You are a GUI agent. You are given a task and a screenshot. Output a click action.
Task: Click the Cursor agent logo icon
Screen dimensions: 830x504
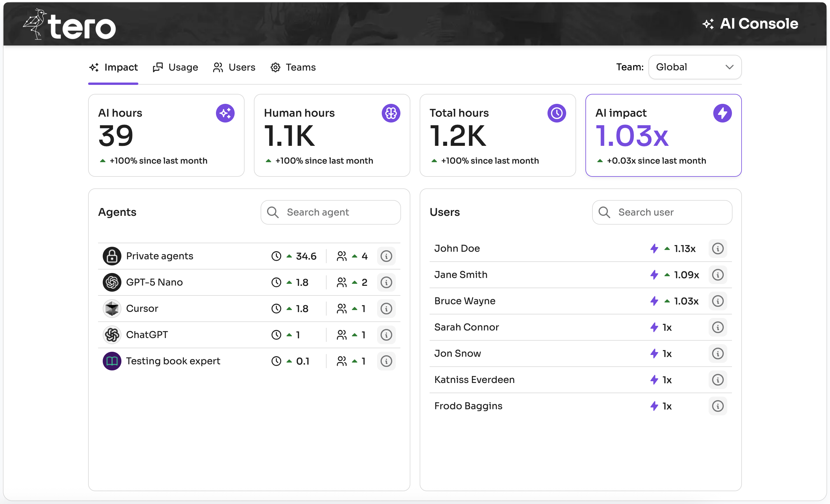pyautogui.click(x=112, y=309)
